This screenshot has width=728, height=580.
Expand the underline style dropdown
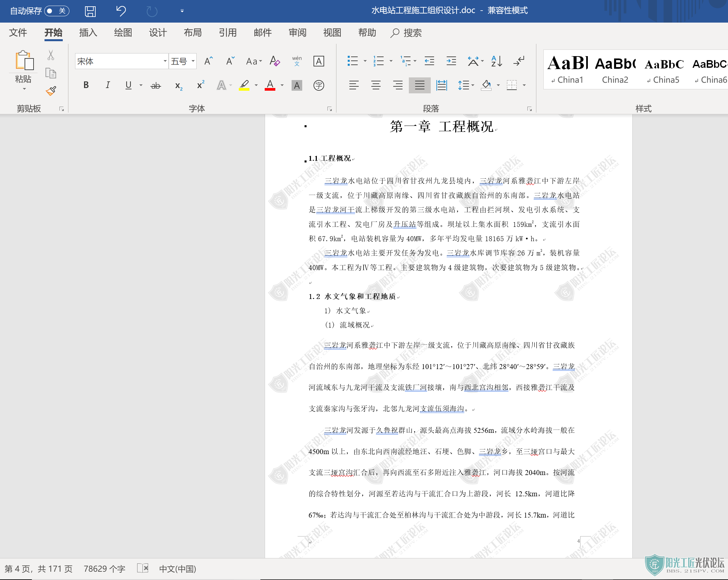point(141,85)
